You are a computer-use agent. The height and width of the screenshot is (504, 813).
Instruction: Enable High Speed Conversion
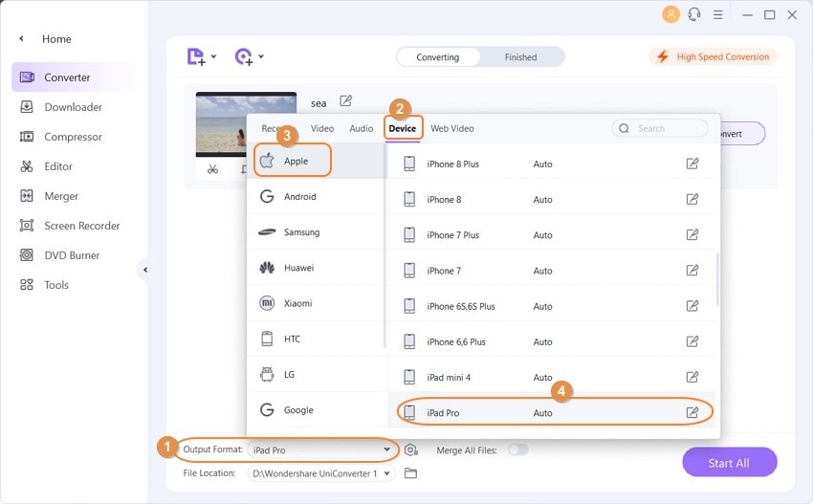713,56
